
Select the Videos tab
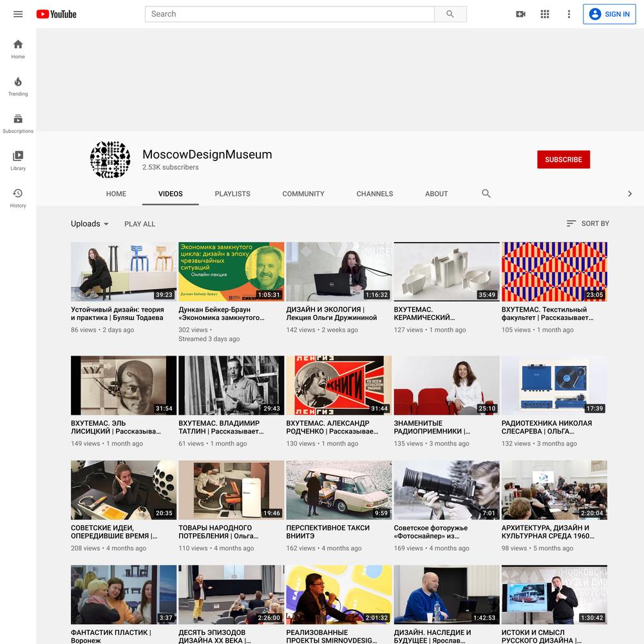(171, 194)
